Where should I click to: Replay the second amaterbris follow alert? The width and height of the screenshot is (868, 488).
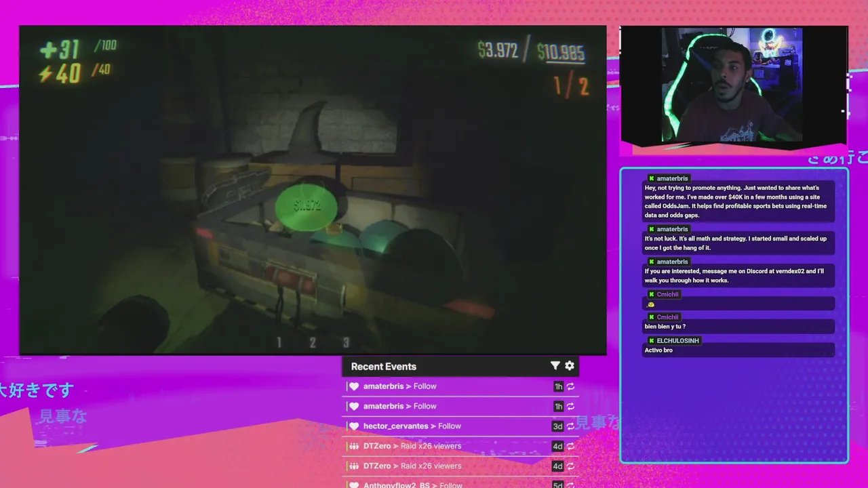click(571, 407)
